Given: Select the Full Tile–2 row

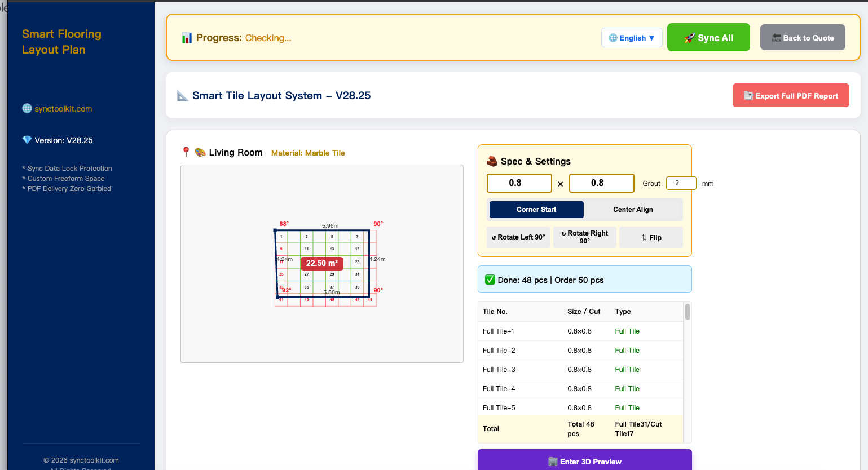Looking at the screenshot, I should [580, 351].
